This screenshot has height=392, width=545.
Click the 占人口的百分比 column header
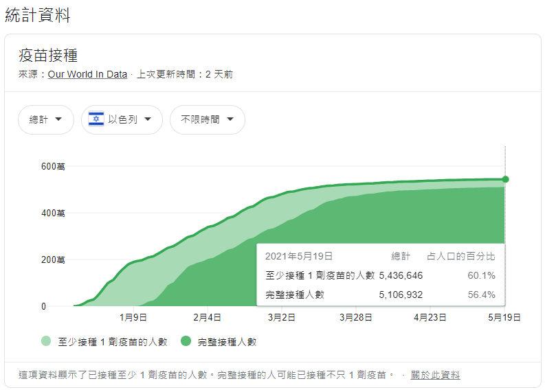(461, 256)
